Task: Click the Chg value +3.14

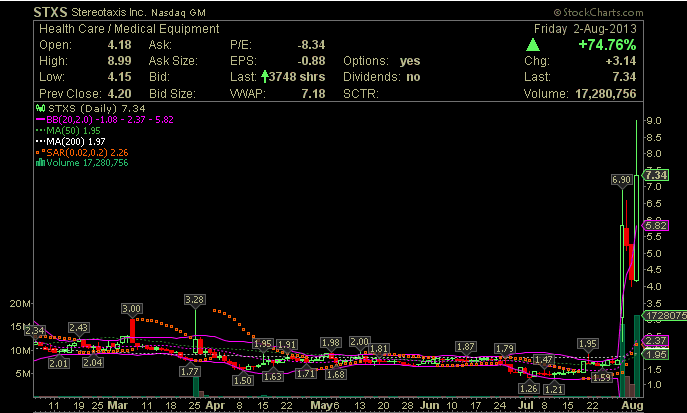Action: click(620, 61)
